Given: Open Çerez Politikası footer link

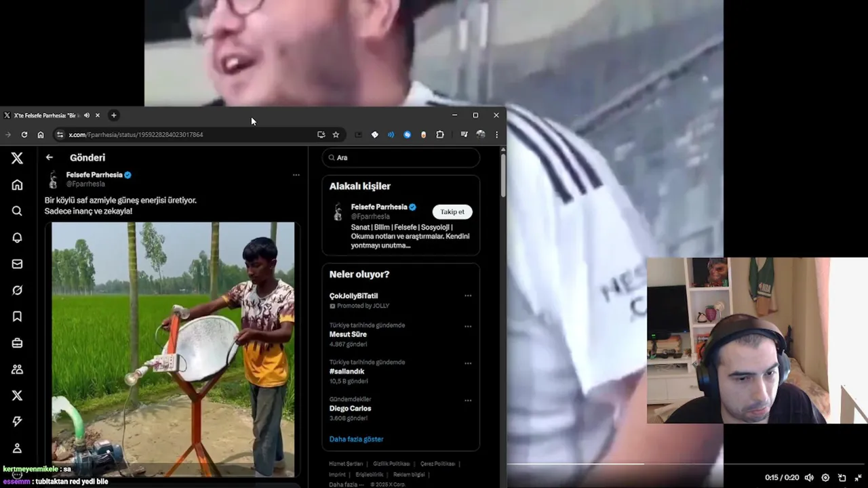Looking at the screenshot, I should coord(438,464).
